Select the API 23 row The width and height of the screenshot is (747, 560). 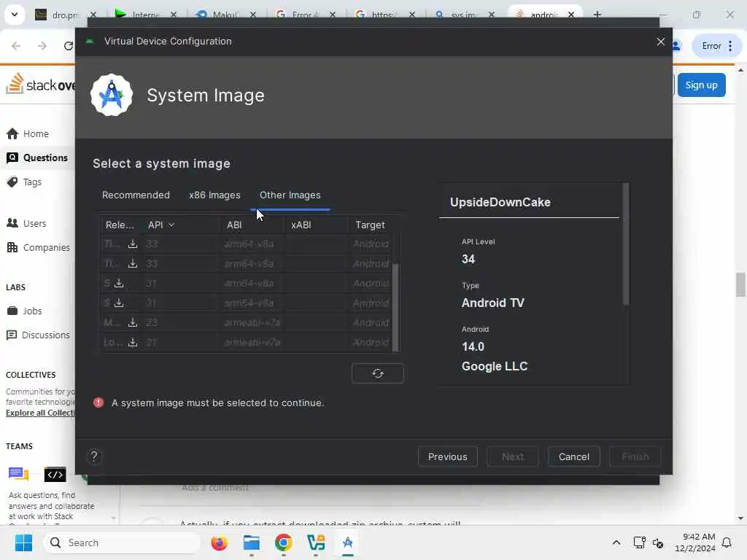click(x=246, y=323)
